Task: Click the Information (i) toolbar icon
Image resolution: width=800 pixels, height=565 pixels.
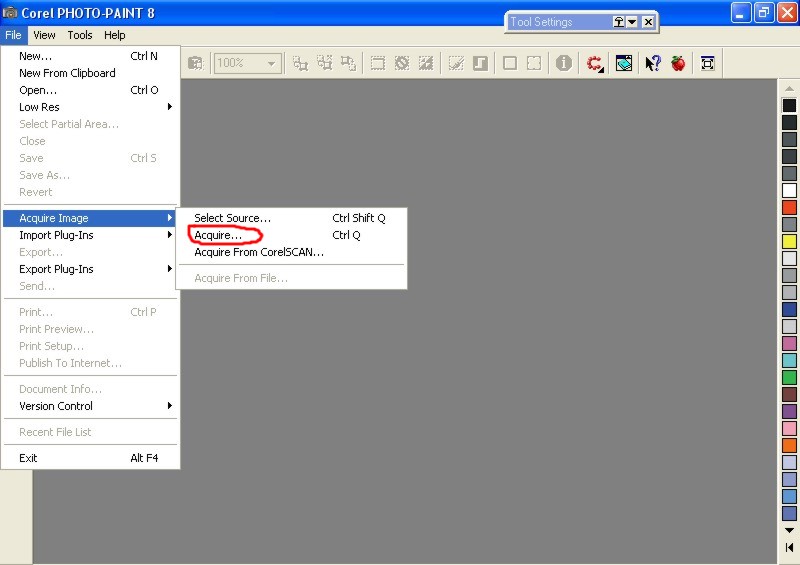Action: [x=563, y=63]
